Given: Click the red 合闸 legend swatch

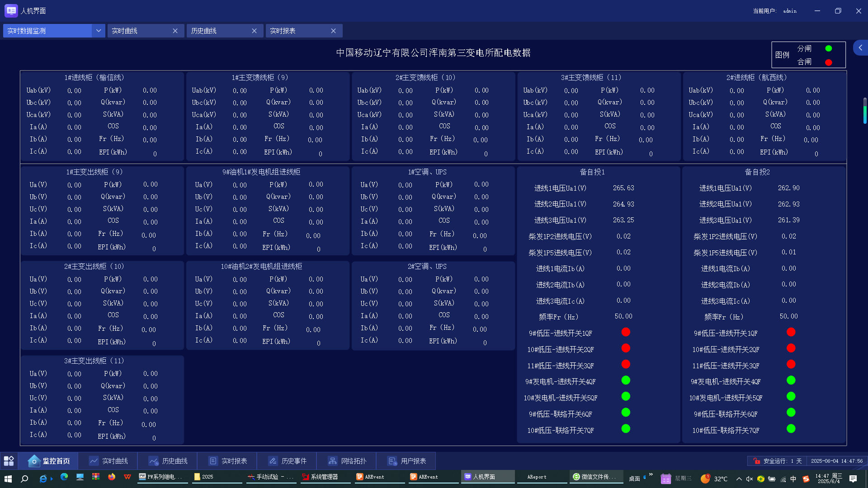Looking at the screenshot, I should pyautogui.click(x=829, y=62).
